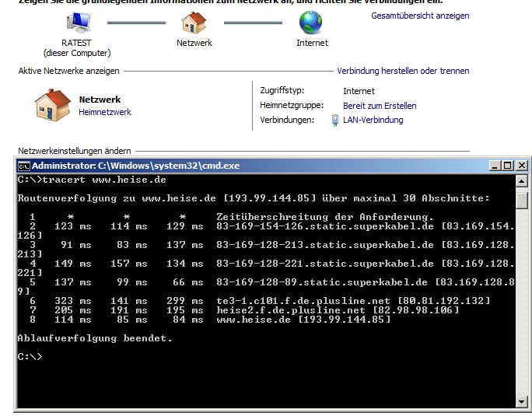Click the bold 'Netzwerk' network name
The width and height of the screenshot is (532, 416).
tap(100, 100)
